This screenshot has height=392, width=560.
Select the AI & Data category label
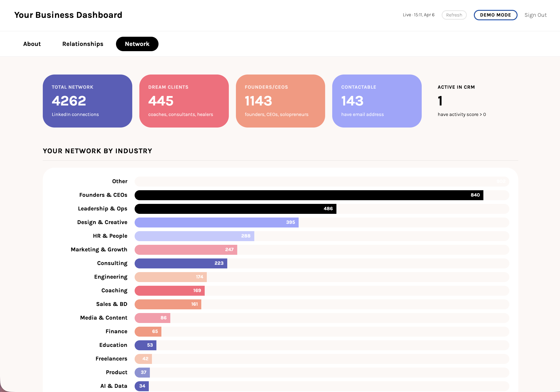point(113,386)
